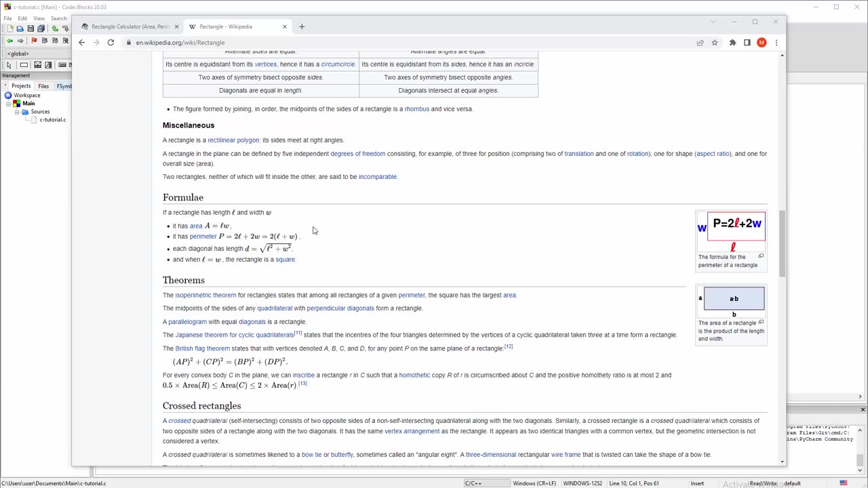Click the Jump forward arrow in Code::Blocks
Viewport: 868px width, 488px height.
[20, 41]
